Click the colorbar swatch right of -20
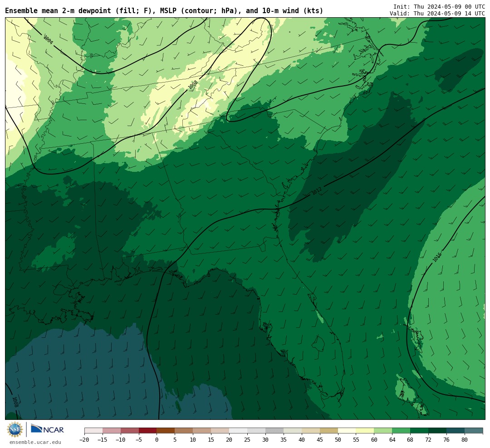Image resolution: width=490 pixels, height=448 pixels. pyautogui.click(x=93, y=431)
